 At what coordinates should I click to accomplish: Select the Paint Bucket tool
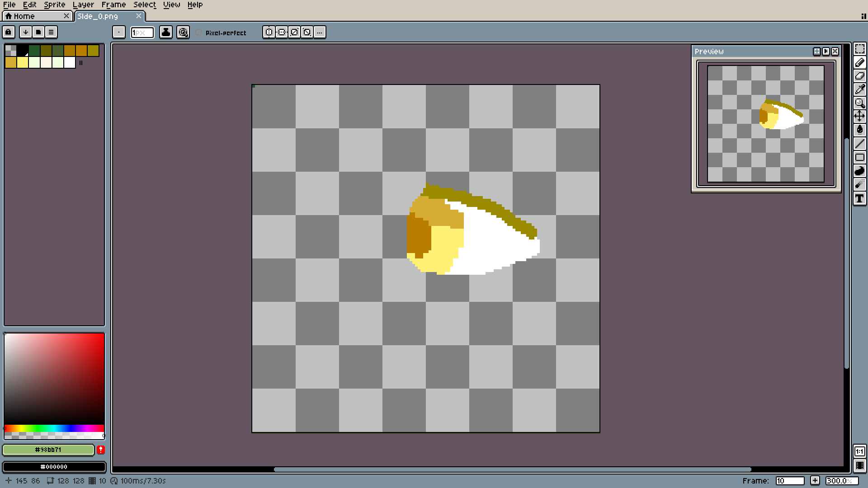(x=859, y=130)
